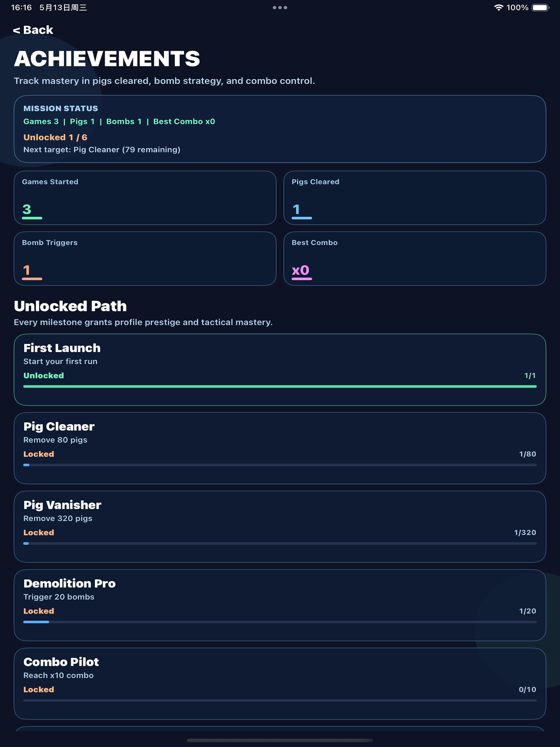Tap the Wi-Fi status icon
The height and width of the screenshot is (747, 560).
[498, 7]
